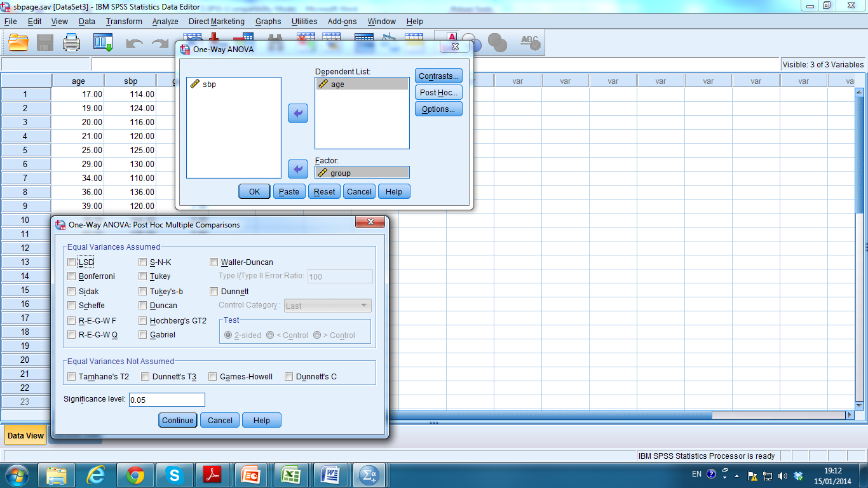
Task: Open the Graphs menu
Action: (268, 21)
